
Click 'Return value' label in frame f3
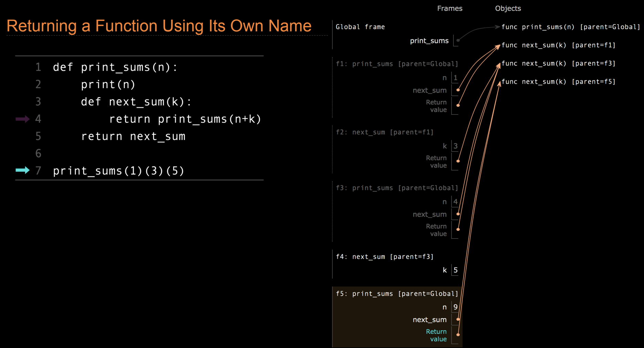[x=436, y=230]
